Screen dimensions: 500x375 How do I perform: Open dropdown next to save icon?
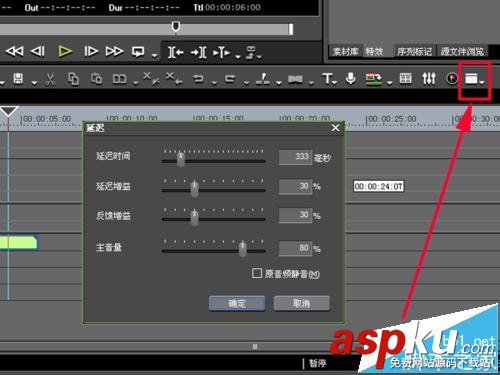pyautogui.click(x=34, y=82)
